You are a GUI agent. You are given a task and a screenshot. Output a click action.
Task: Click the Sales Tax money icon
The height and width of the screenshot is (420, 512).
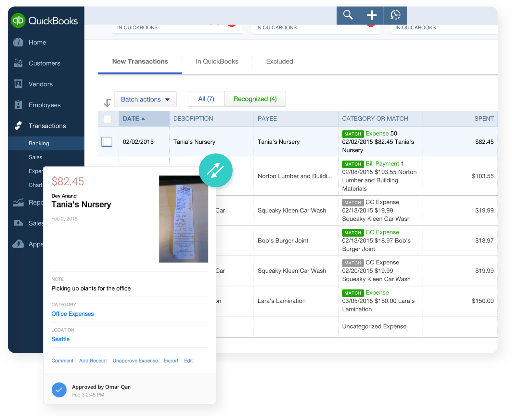pyautogui.click(x=18, y=223)
